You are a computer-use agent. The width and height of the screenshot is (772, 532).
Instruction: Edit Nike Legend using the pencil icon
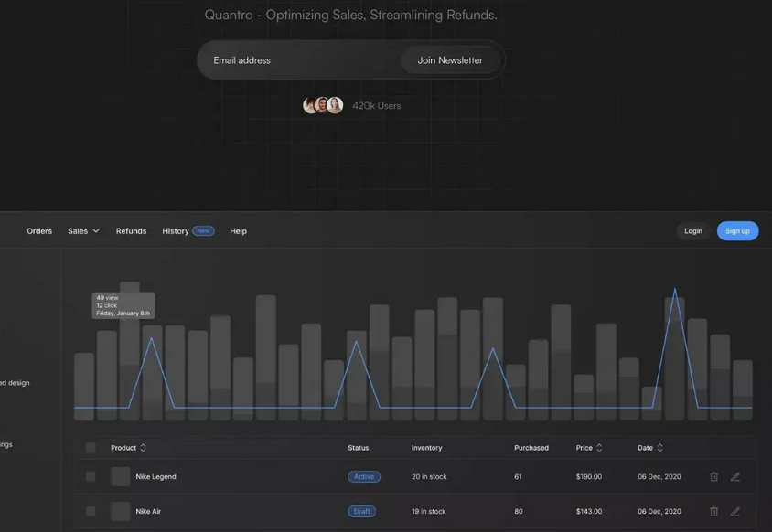coord(734,475)
